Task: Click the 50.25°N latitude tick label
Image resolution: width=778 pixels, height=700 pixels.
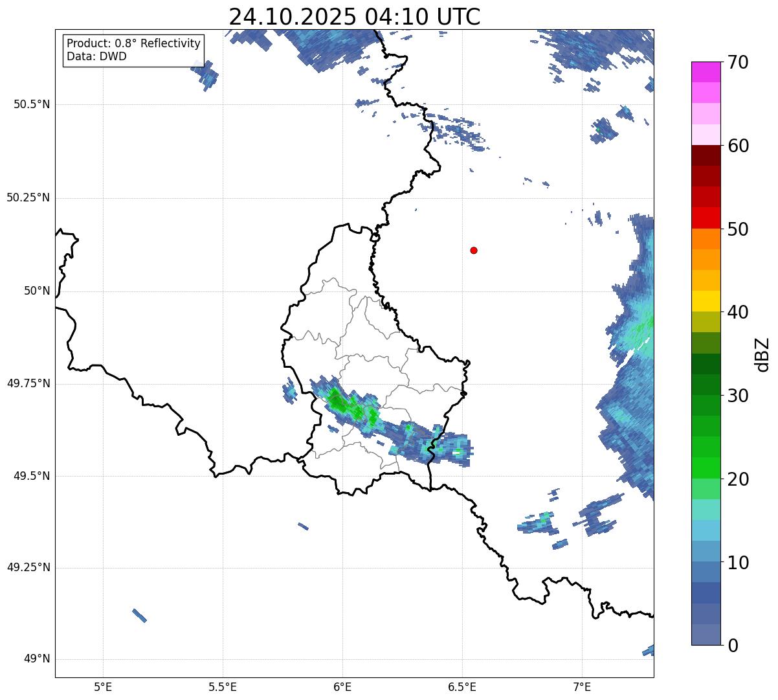Action: click(x=28, y=198)
